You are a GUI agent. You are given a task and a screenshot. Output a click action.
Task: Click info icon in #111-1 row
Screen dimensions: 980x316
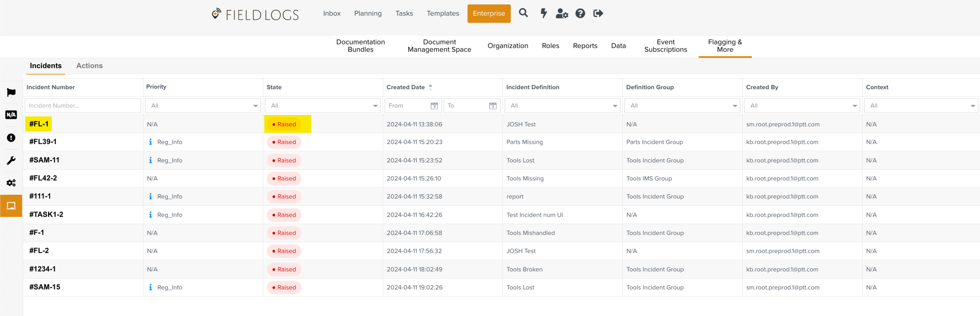151,196
